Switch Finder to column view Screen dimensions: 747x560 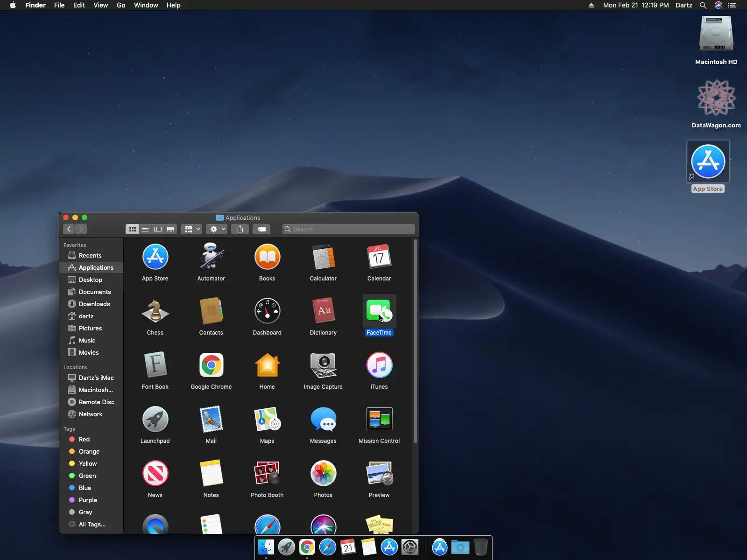click(158, 229)
